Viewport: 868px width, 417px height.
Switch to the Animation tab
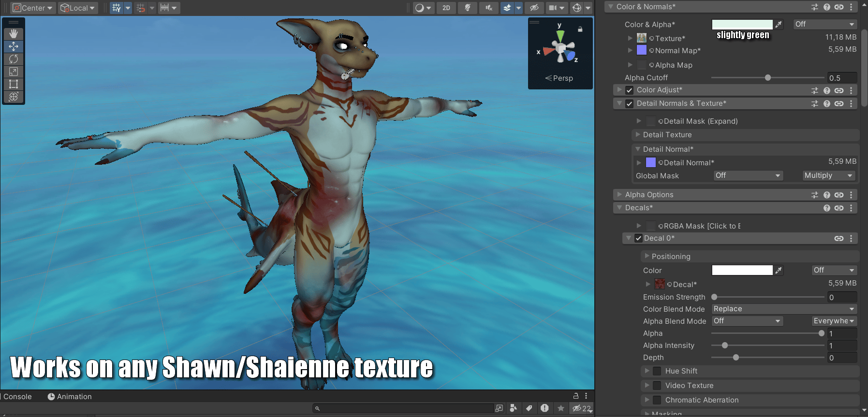coord(70,397)
